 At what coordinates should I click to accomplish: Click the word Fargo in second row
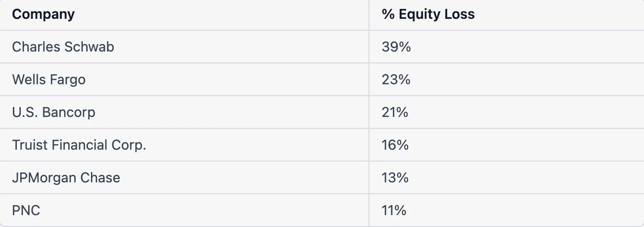tap(68, 79)
